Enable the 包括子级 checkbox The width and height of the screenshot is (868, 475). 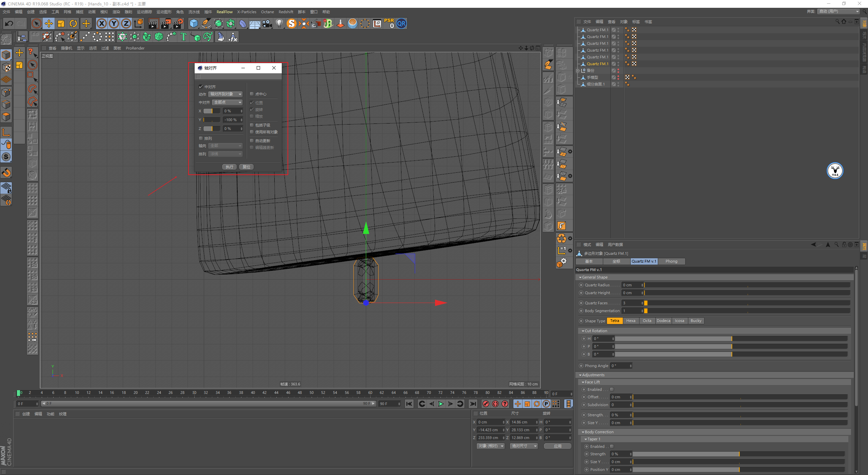(252, 125)
